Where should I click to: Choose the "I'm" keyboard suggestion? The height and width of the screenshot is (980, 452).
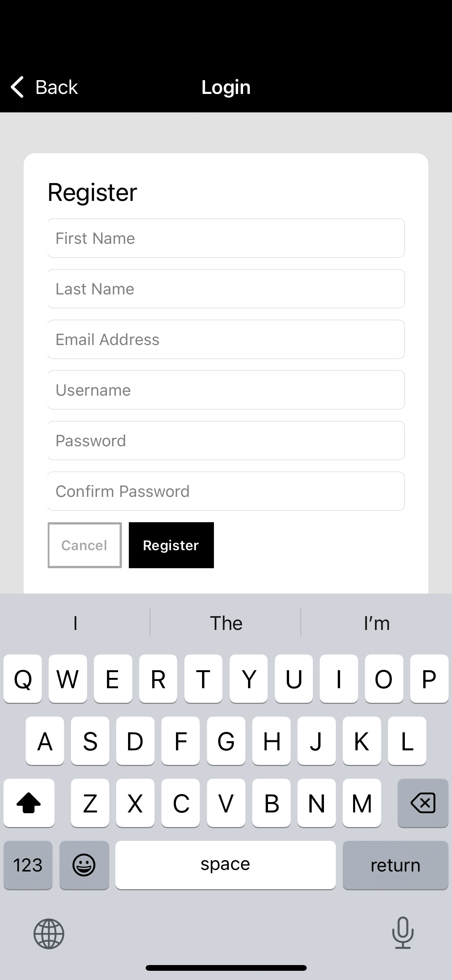[376, 623]
